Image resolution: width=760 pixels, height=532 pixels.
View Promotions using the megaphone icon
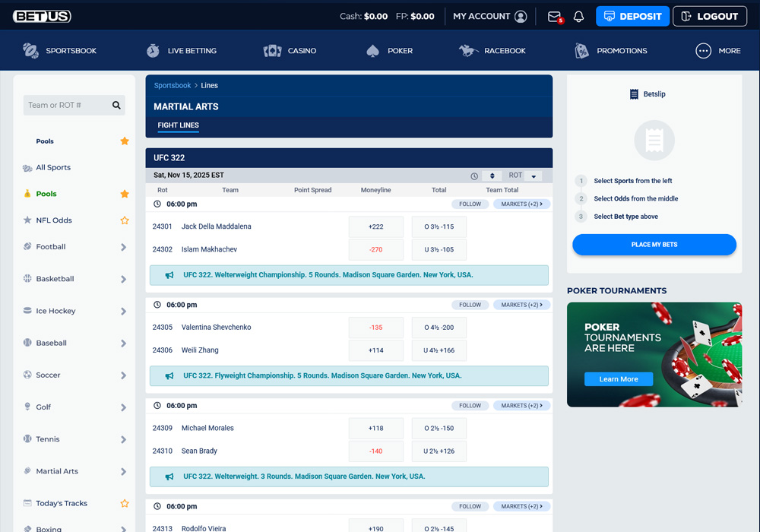pyautogui.click(x=581, y=50)
